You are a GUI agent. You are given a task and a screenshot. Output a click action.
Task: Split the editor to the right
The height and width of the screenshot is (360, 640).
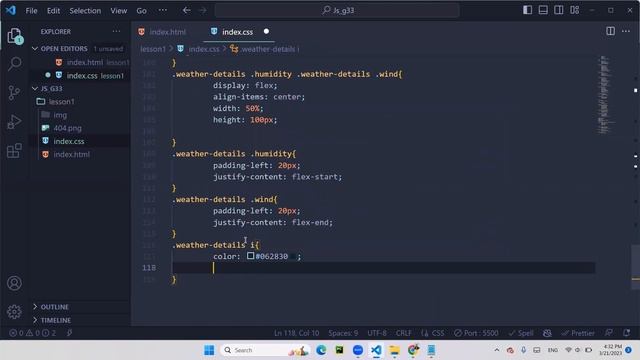(610, 31)
